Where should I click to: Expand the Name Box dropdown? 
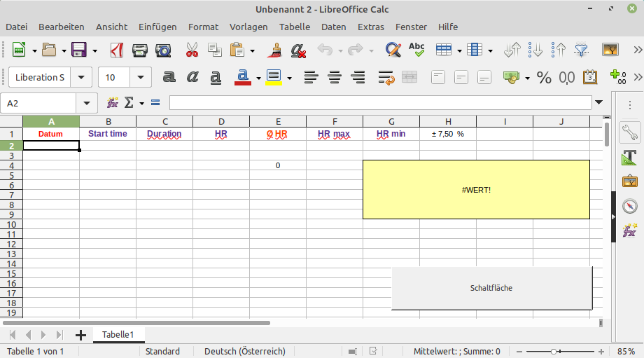87,103
